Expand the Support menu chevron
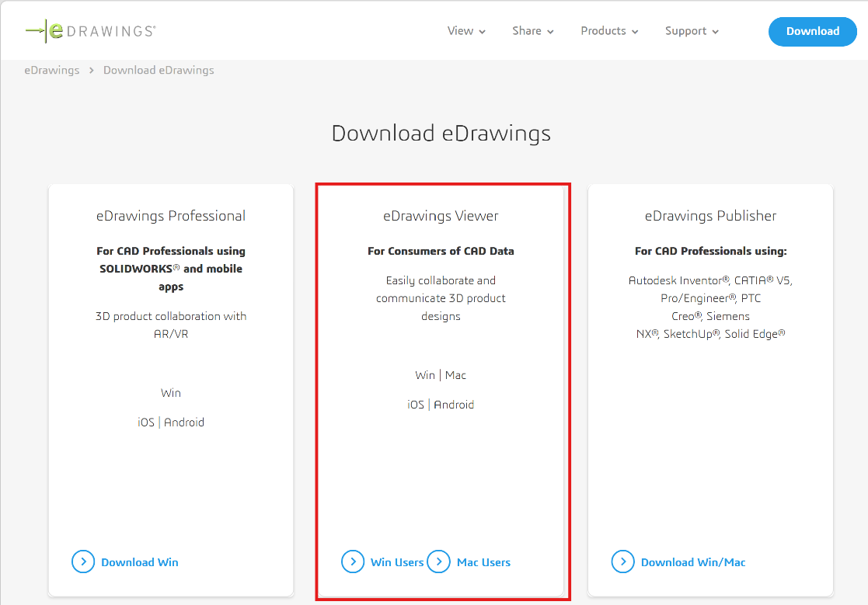 click(715, 32)
